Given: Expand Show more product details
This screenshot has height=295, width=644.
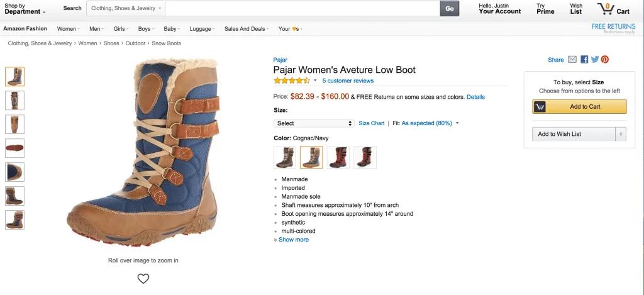Looking at the screenshot, I should pos(293,240).
